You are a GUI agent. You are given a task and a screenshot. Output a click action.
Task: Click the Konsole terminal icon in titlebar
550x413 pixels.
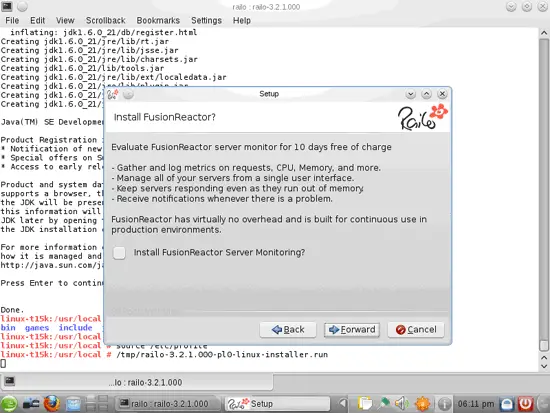[x=7, y=6]
